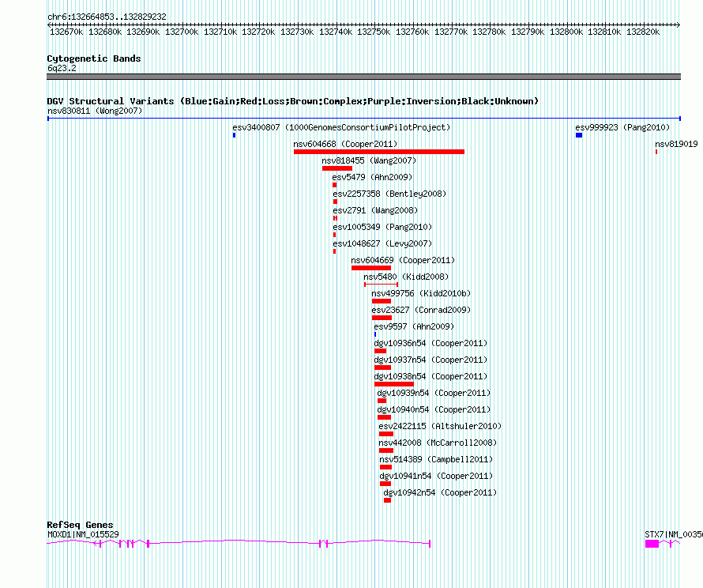The height and width of the screenshot is (588, 703).
Task: Select the MOXD1 gene model track
Action: click(239, 543)
